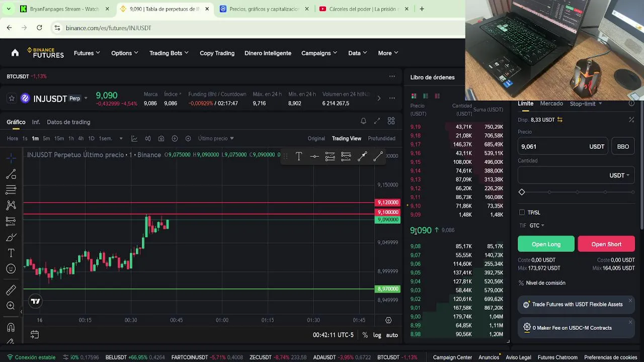Open the long position forecasting tool
This screenshot has height=362, width=644.
(11, 221)
